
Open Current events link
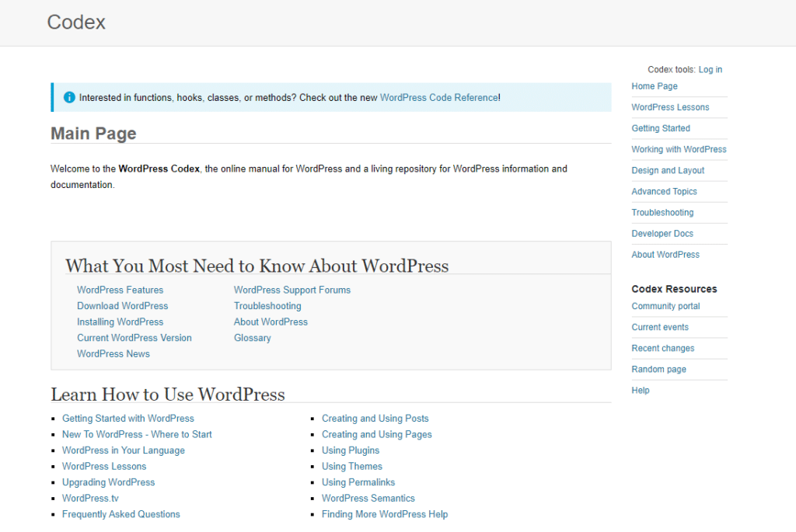pyautogui.click(x=660, y=327)
